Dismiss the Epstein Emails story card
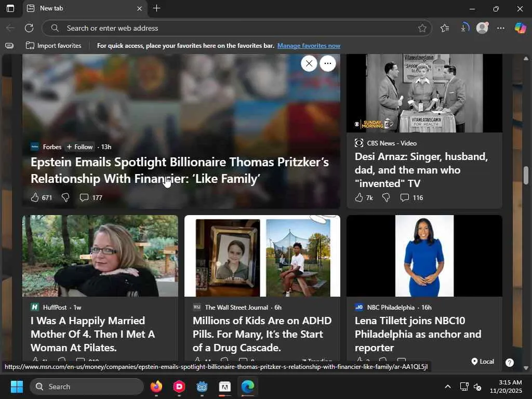 309,63
